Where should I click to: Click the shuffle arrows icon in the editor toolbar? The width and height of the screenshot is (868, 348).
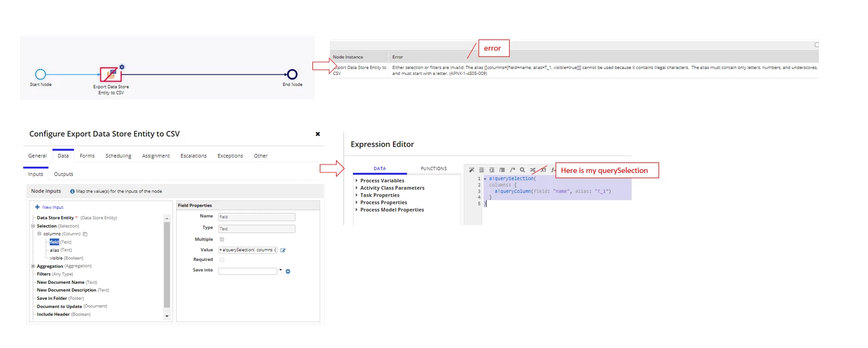[533, 170]
